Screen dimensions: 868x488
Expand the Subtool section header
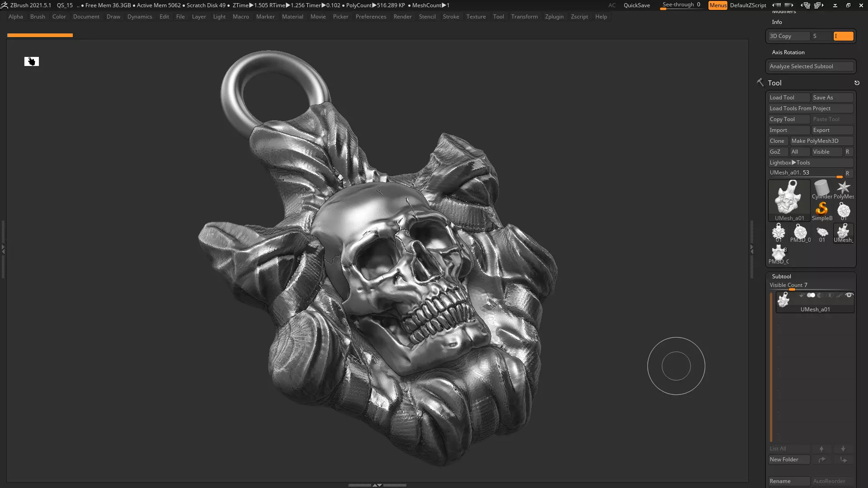click(x=781, y=276)
